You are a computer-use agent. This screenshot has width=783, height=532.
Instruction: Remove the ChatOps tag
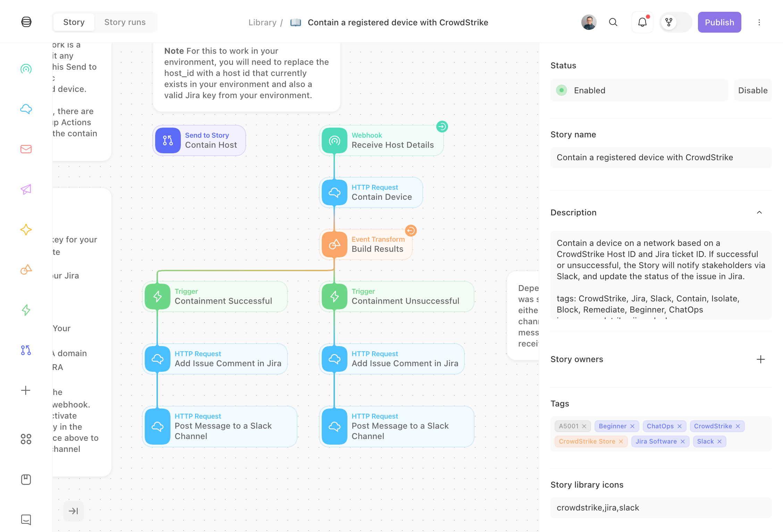point(680,426)
